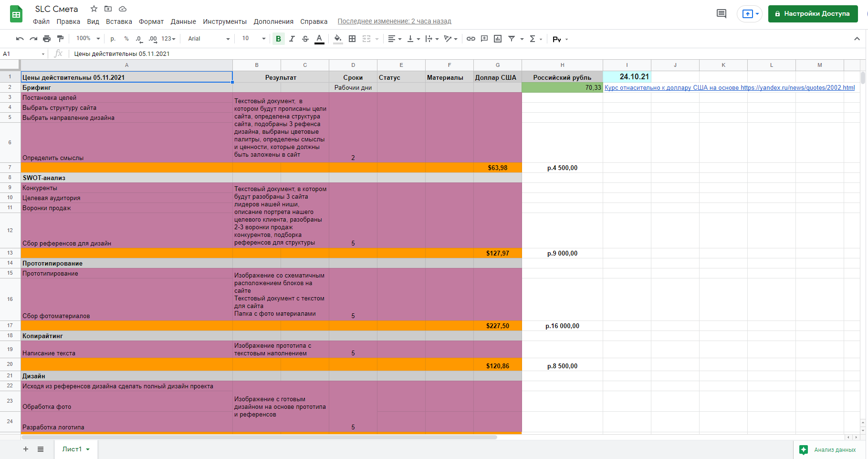Click the Redo icon in toolbar
This screenshot has height=459, width=868.
pos(33,39)
